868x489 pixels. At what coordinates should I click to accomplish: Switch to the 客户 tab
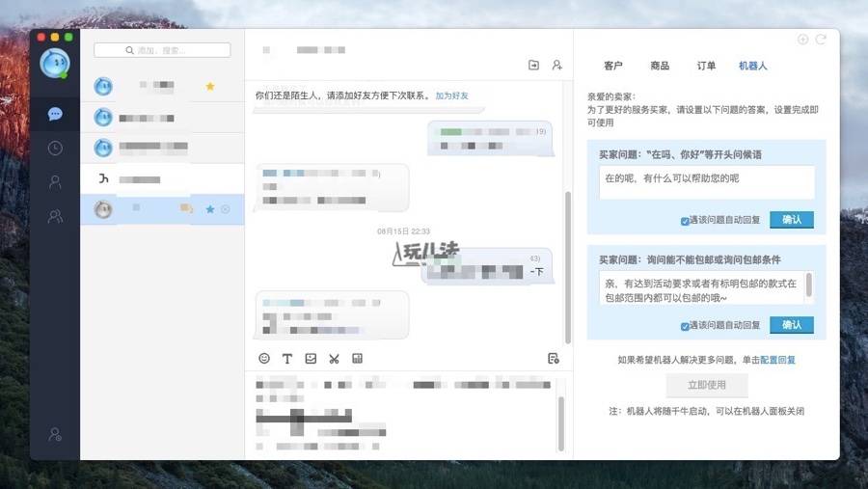[612, 66]
